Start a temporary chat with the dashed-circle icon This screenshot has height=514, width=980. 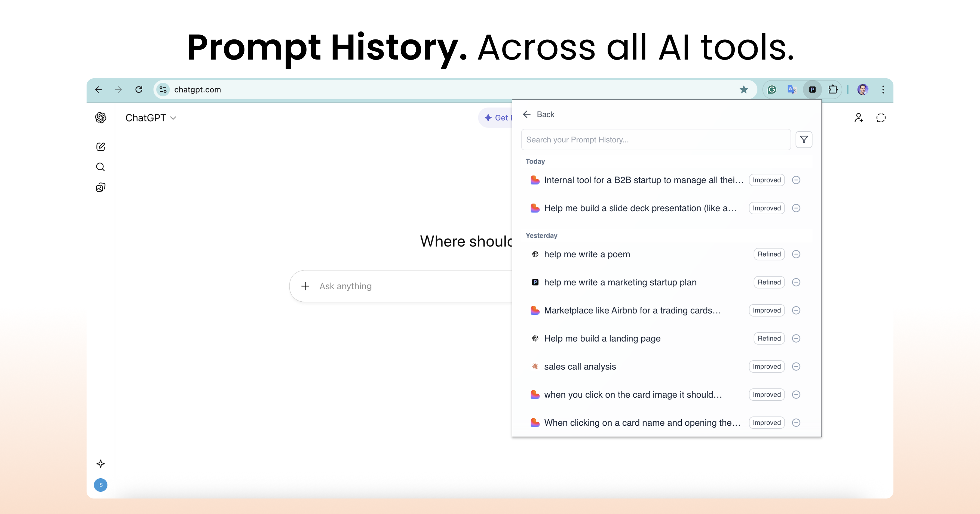click(881, 117)
